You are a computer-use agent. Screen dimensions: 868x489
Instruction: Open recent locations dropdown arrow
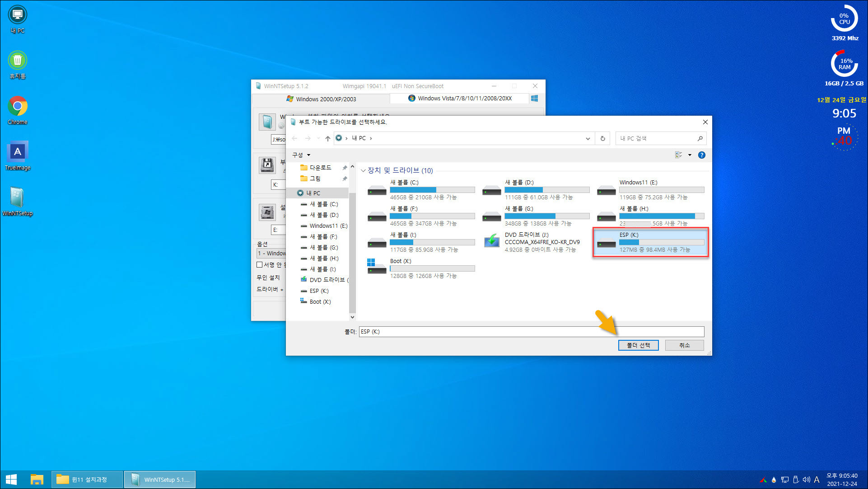(x=318, y=138)
